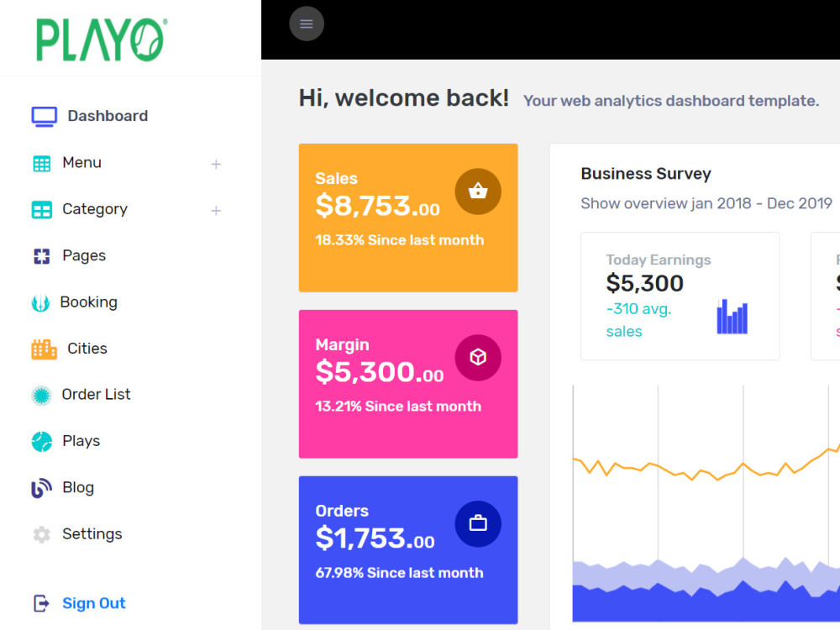The height and width of the screenshot is (630, 840).
Task: Click "Your web analytics dashboard template." text
Action: point(671,101)
